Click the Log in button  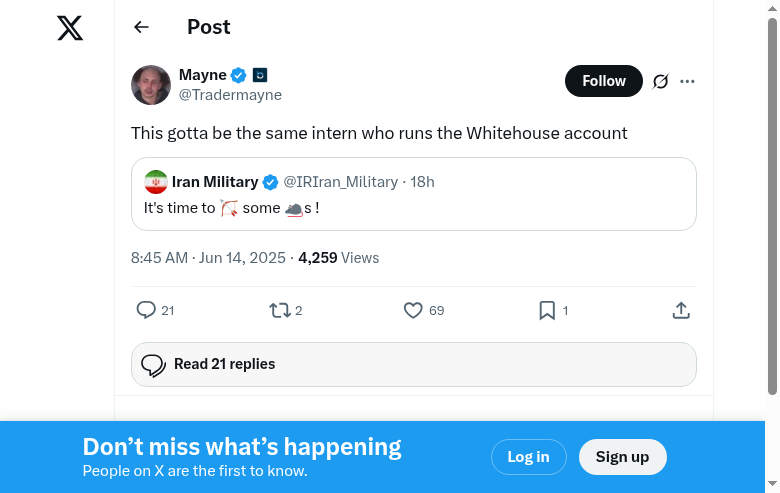[x=528, y=457]
